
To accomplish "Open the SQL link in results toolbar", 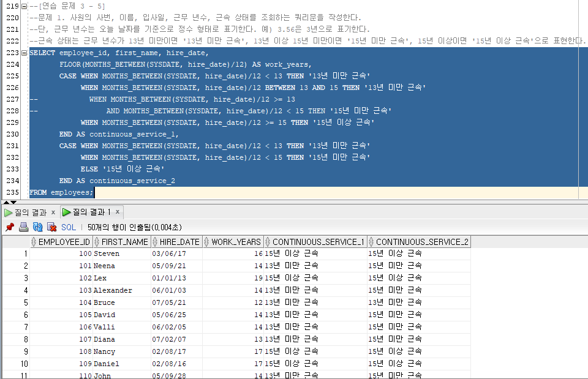I will (x=68, y=227).
